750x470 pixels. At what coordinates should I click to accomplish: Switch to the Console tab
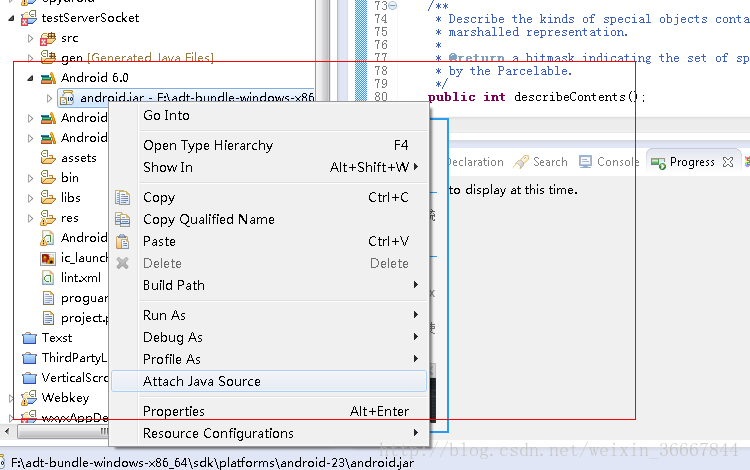point(618,162)
